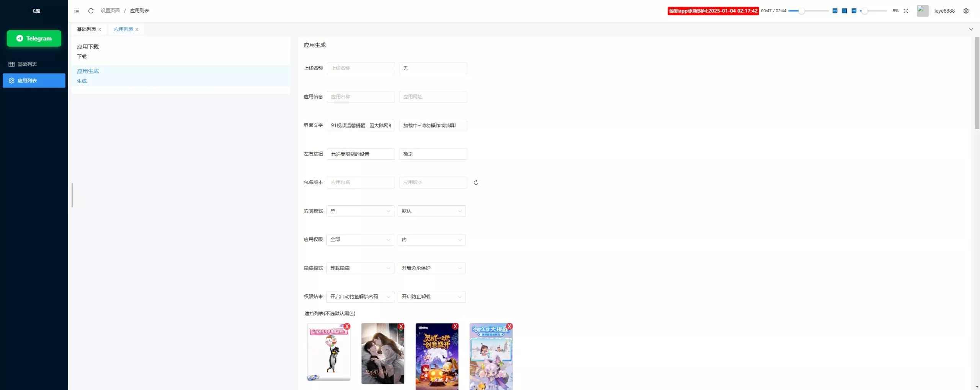This screenshot has height=390, width=980.
Task: Skip to the previous track
Action: [835, 11]
